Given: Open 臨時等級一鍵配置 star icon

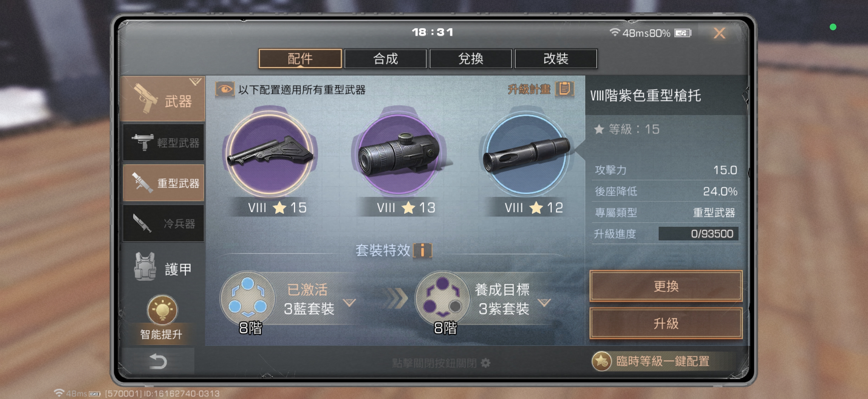Looking at the screenshot, I should pos(601,361).
